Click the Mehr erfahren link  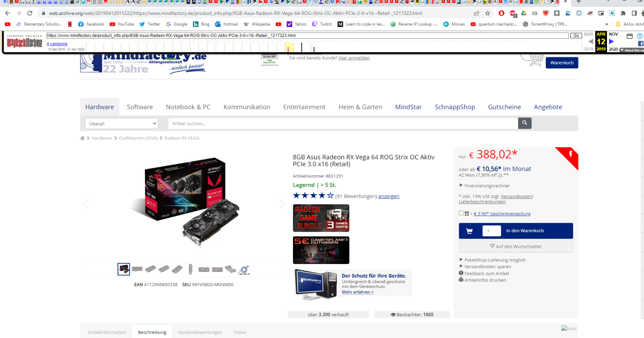357,292
